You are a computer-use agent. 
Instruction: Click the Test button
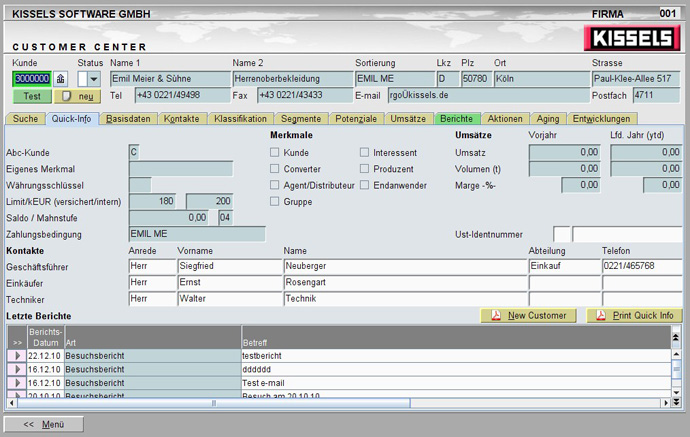coord(32,96)
